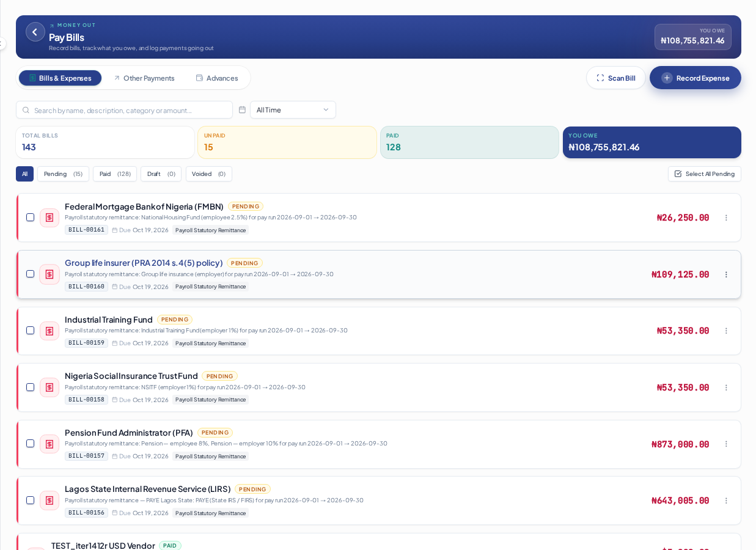
Task: Click the Scan Bill button
Action: tap(615, 78)
